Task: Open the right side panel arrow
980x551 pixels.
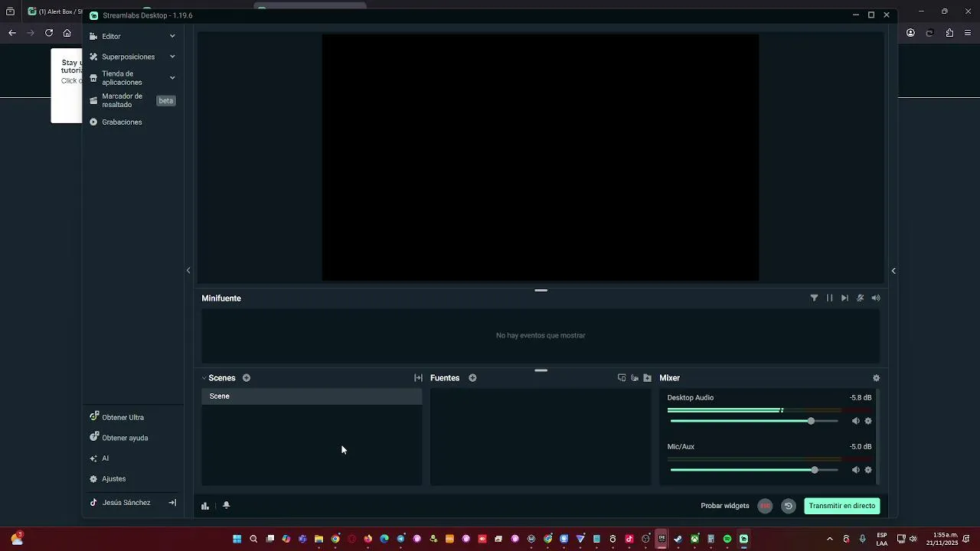Action: (893, 271)
